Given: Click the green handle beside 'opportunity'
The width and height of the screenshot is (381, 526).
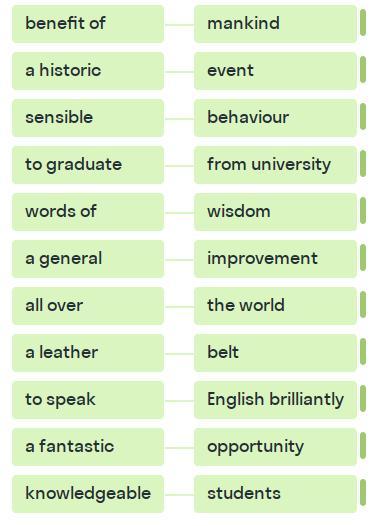Looking at the screenshot, I should click(x=363, y=445).
